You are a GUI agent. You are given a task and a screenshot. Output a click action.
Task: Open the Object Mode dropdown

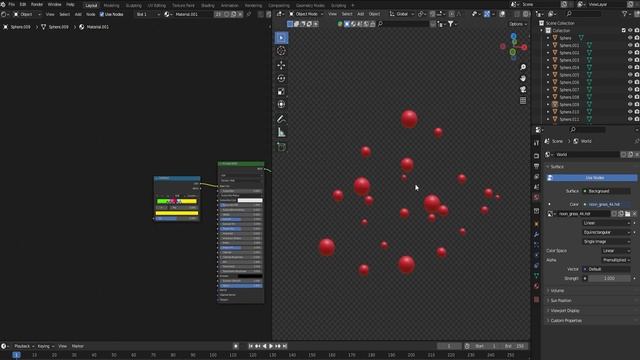(x=306, y=14)
